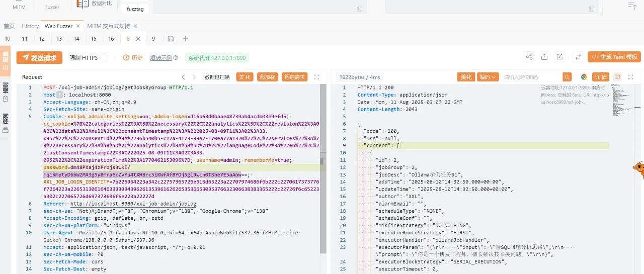
Task: Click the export upload icon
Action: [x=544, y=57]
